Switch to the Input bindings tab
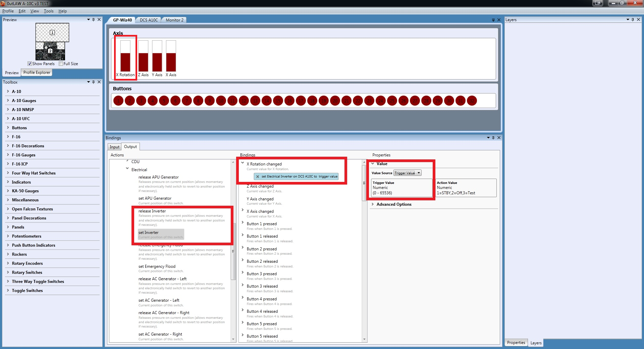The height and width of the screenshot is (349, 644). 114,147
